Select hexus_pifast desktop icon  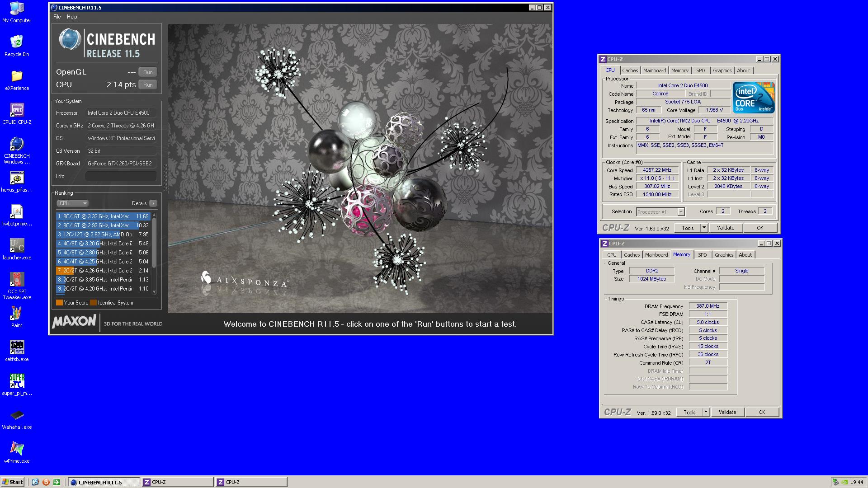17,182
